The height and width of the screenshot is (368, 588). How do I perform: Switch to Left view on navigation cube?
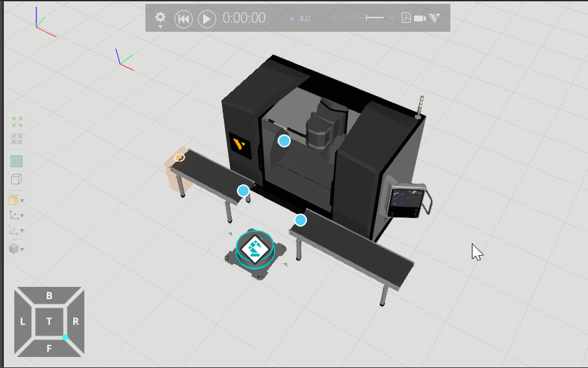(x=23, y=321)
